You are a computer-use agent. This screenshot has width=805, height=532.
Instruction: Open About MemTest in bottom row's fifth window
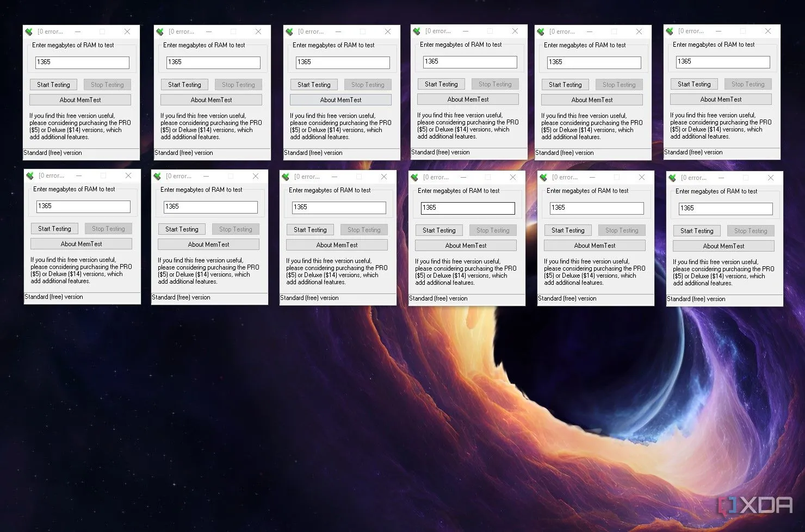pyautogui.click(x=595, y=246)
